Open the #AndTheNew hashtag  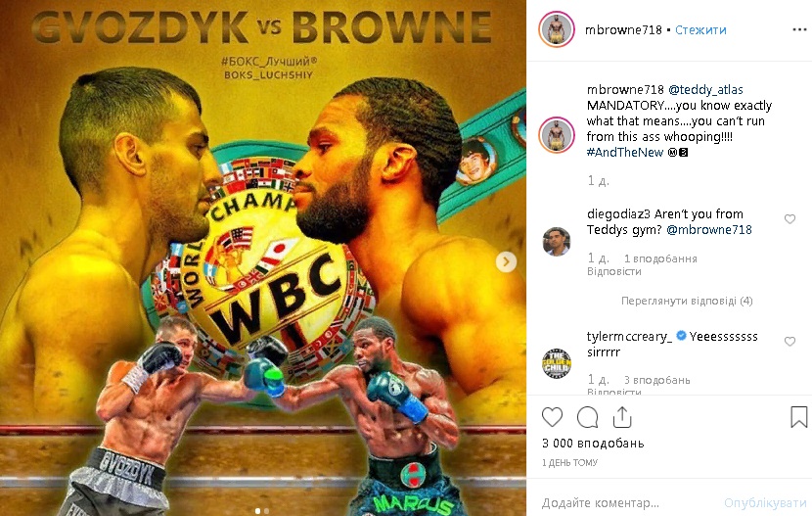(x=624, y=153)
